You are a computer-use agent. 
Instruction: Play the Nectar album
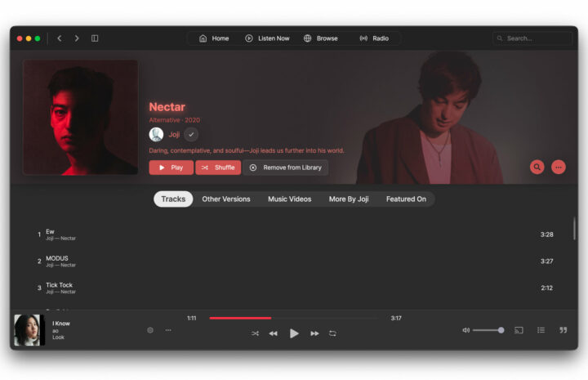tap(171, 168)
